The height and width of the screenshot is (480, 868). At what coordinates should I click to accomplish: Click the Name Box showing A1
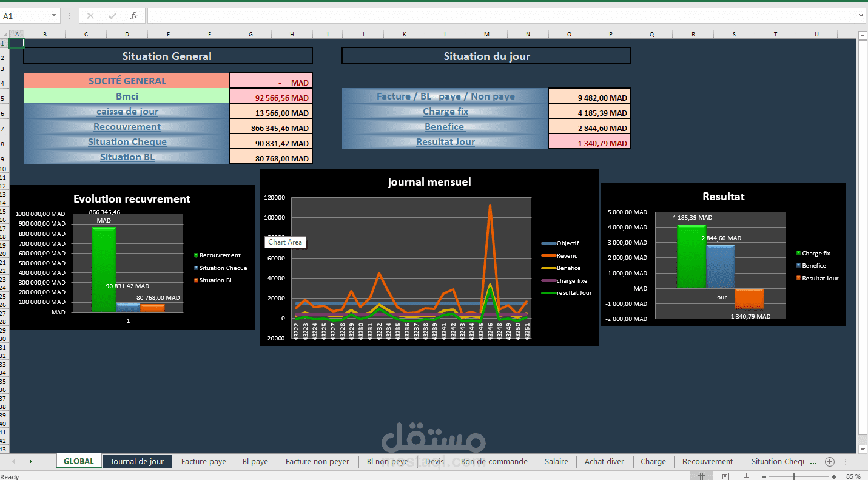pos(25,16)
